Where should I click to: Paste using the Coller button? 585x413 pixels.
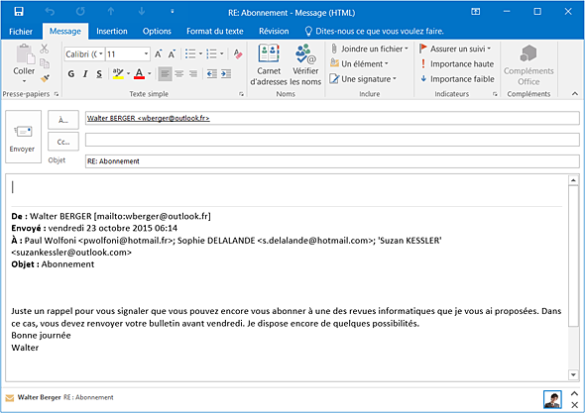[x=24, y=59]
